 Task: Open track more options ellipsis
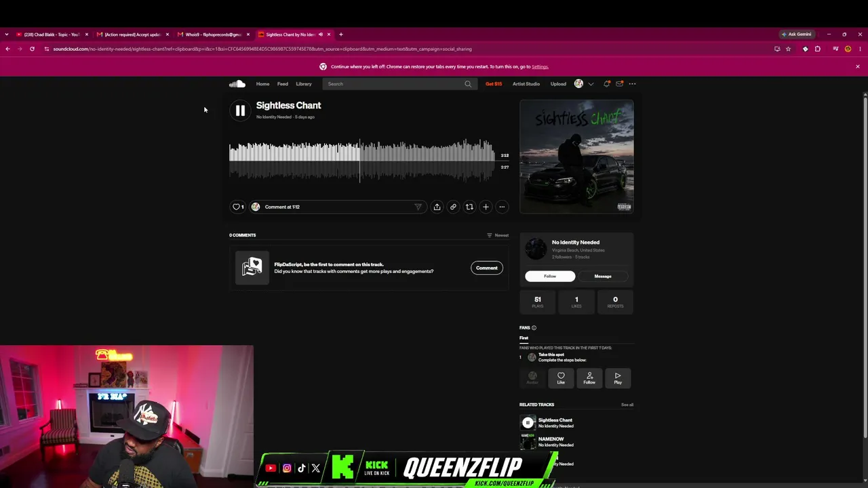pyautogui.click(x=502, y=207)
